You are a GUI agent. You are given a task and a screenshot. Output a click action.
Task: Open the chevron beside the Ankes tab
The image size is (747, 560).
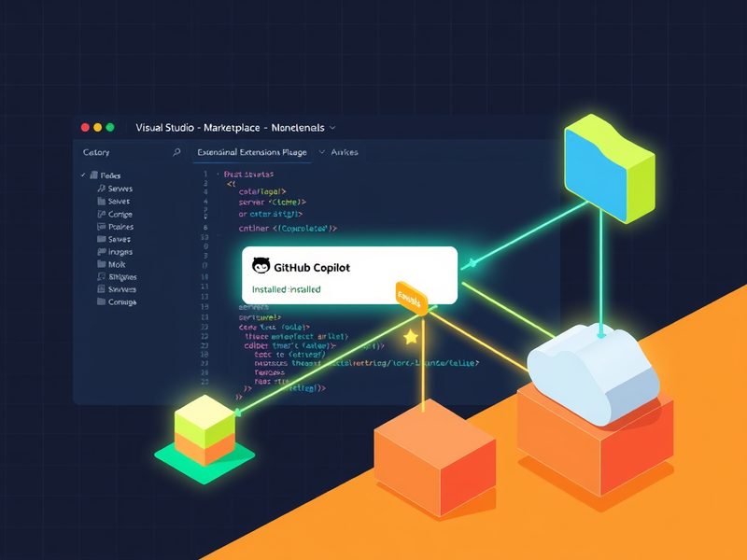(x=322, y=152)
